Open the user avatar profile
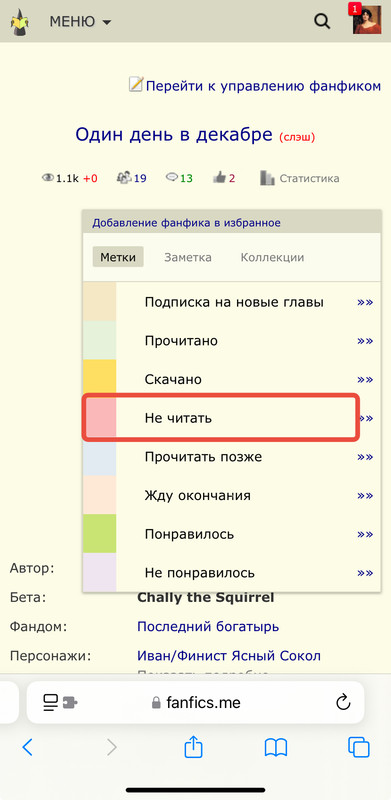This screenshot has width=391, height=800. [x=367, y=20]
